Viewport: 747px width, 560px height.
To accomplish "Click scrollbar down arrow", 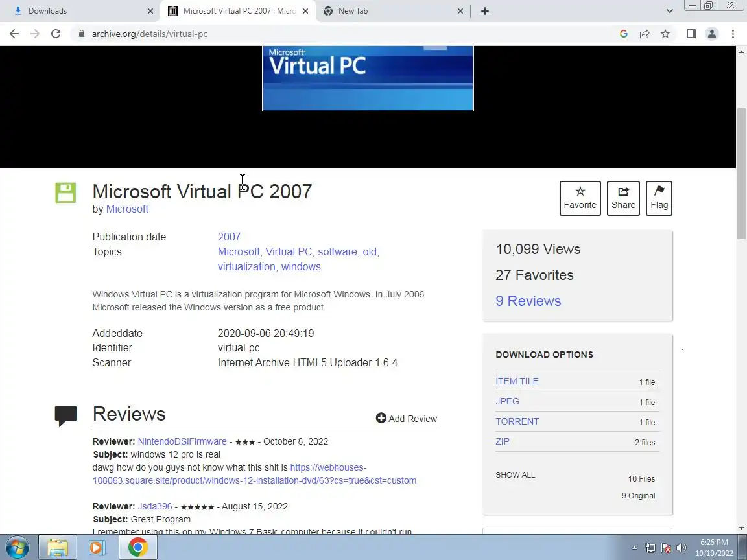I will [741, 528].
